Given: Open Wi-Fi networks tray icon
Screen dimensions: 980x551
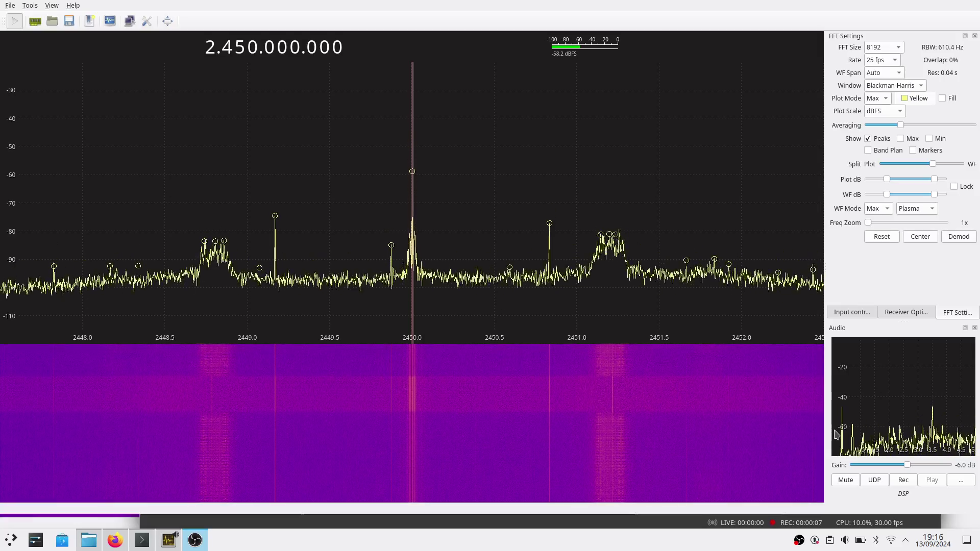Looking at the screenshot, I should (x=891, y=540).
